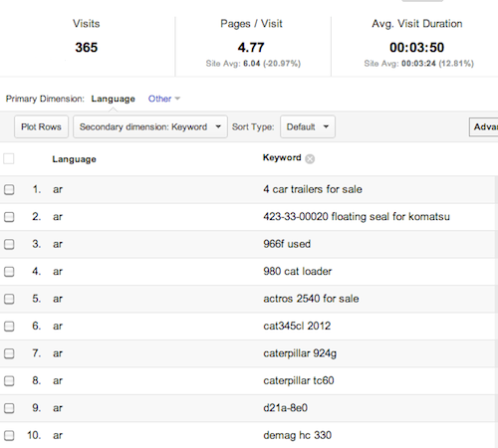Viewport: 498px width, 448px height.
Task: Click the Plot Rows button
Action: click(x=41, y=126)
